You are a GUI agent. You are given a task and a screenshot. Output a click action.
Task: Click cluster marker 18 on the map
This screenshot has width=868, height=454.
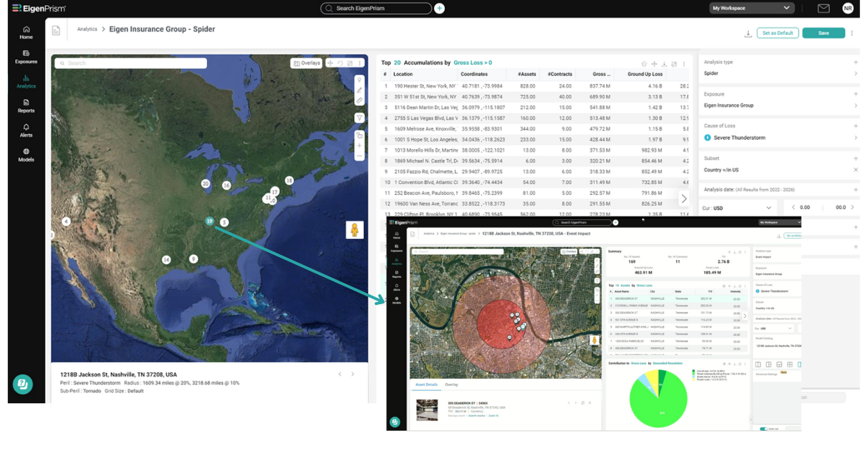289,180
